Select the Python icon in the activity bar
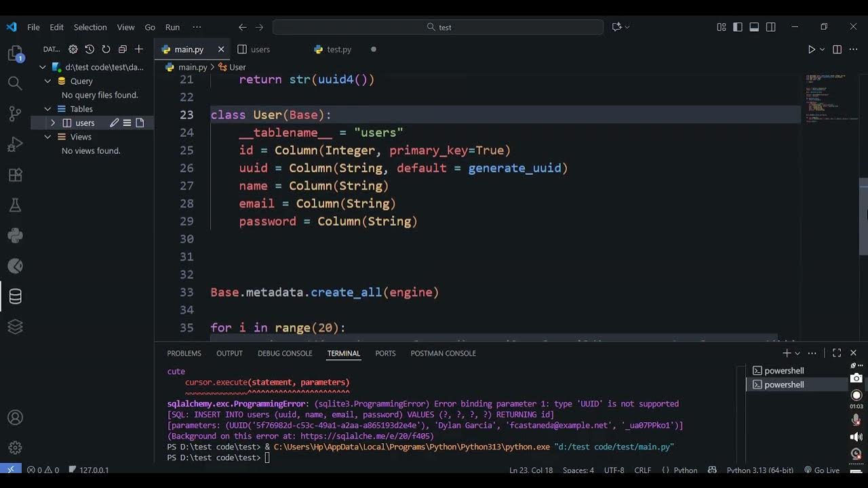Image resolution: width=868 pixels, height=488 pixels. pyautogui.click(x=15, y=235)
